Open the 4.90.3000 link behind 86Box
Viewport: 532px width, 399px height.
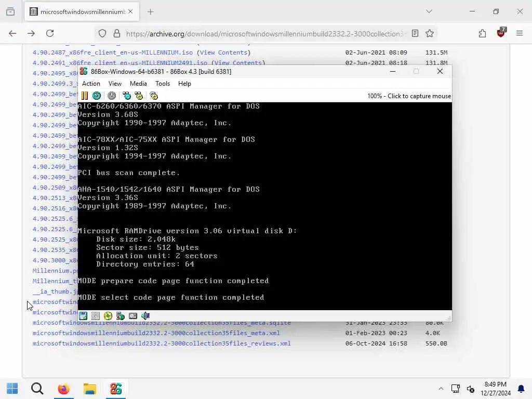point(55,261)
